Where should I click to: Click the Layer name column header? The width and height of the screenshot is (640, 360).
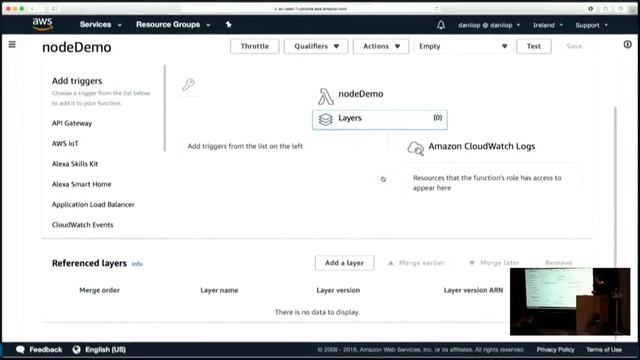point(219,290)
